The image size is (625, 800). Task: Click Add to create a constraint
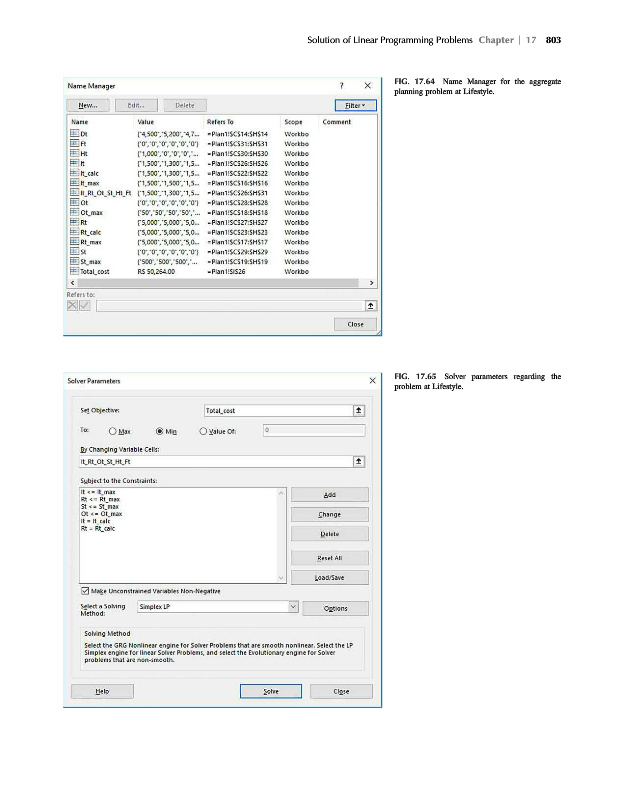coord(329,494)
